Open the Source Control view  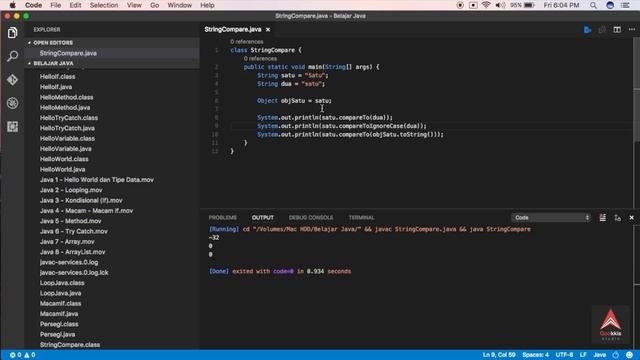pyautogui.click(x=12, y=80)
